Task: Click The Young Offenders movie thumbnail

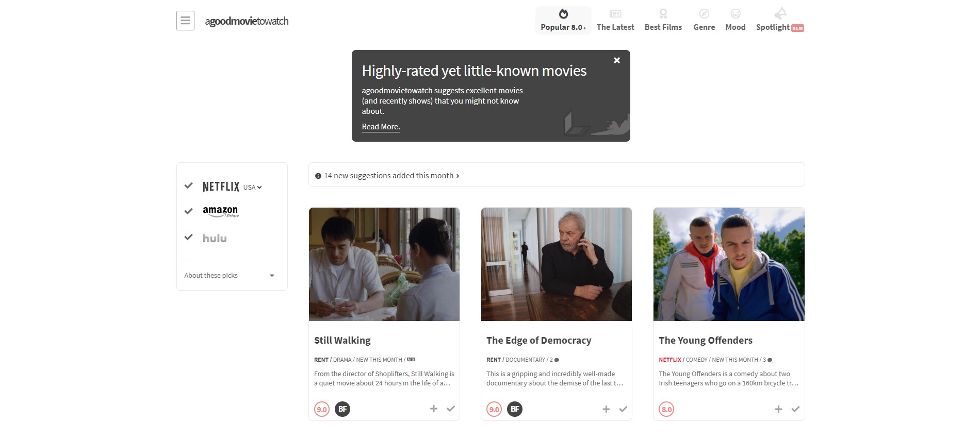Action: (x=728, y=264)
